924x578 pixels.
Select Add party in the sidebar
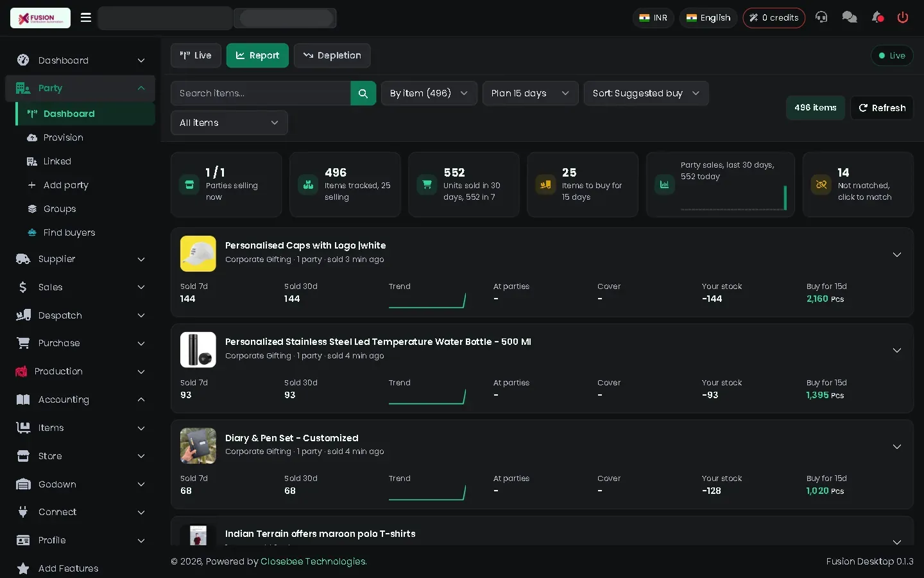[x=85, y=185]
